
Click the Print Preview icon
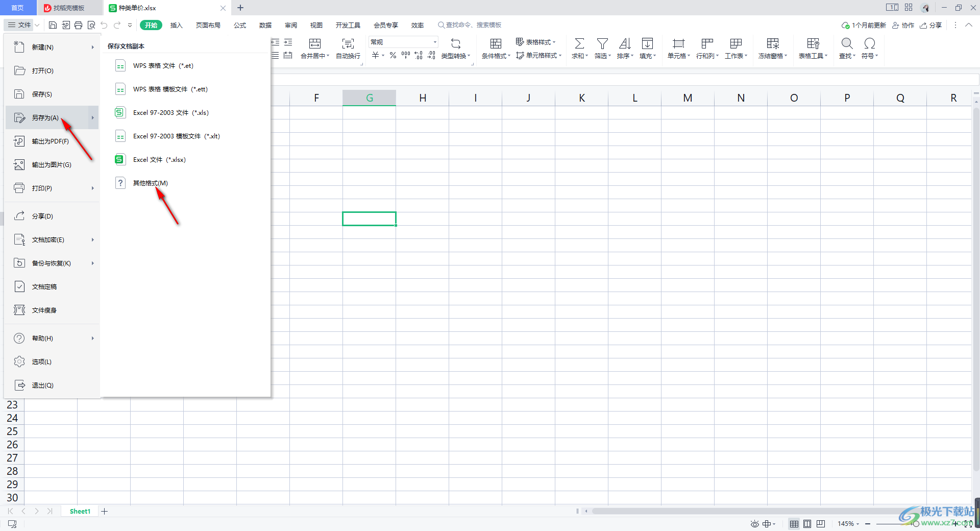click(x=91, y=25)
